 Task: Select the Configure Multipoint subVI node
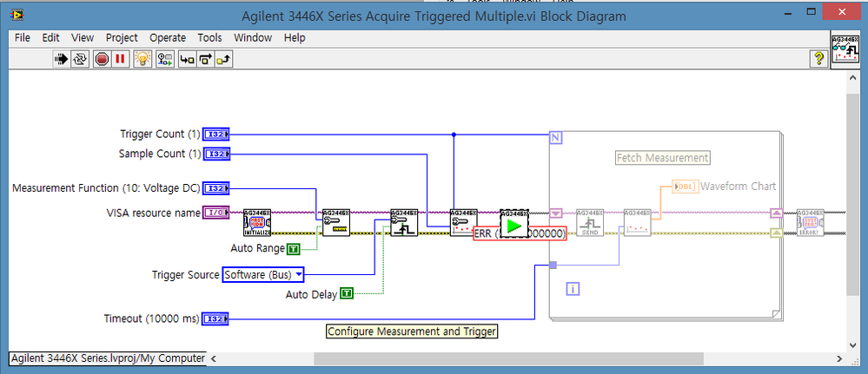pyautogui.click(x=464, y=223)
